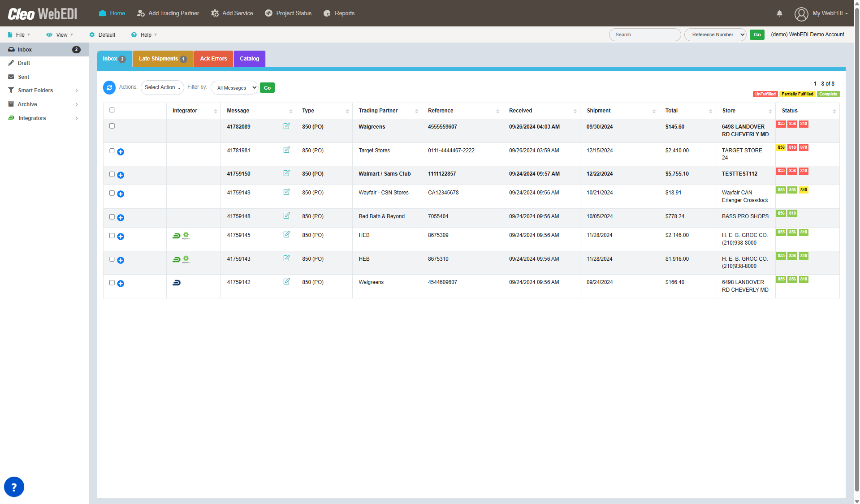860x504 pixels.
Task: Expand plus icon for message 41759145
Action: (x=121, y=237)
